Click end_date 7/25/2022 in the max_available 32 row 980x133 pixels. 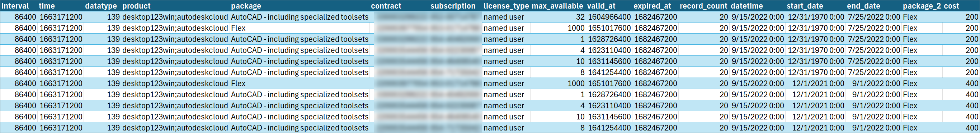point(873,17)
